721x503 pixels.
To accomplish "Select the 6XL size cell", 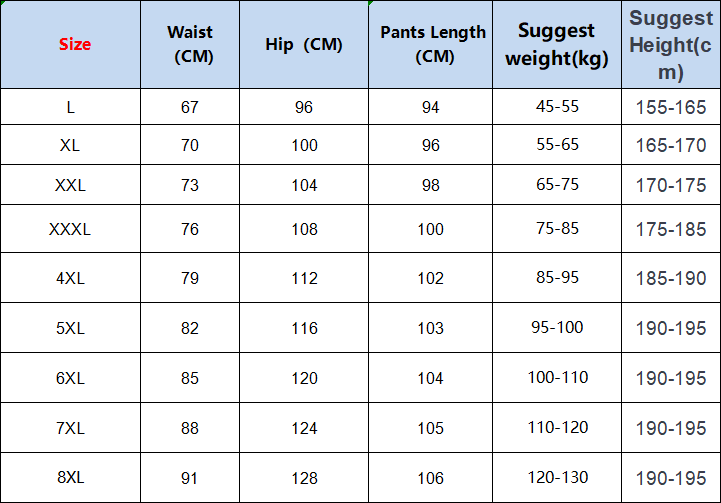I will [70, 377].
